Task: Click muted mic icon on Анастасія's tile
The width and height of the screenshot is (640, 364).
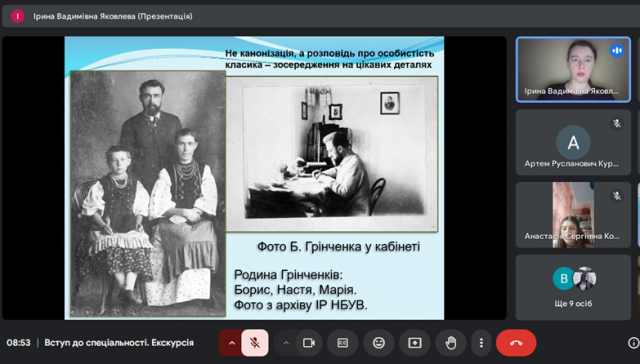Action: (x=617, y=196)
